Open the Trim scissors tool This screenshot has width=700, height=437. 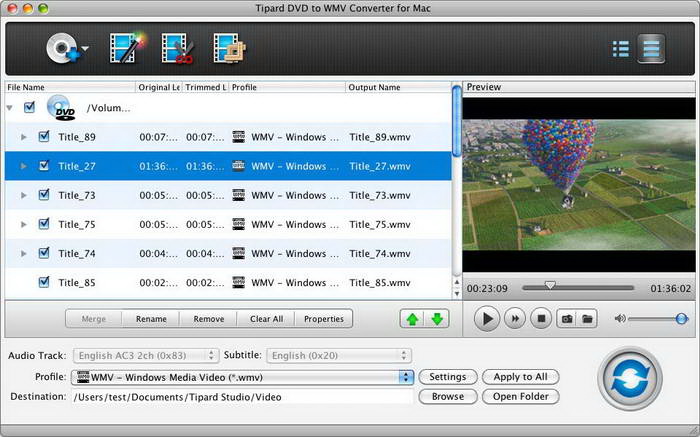click(178, 48)
